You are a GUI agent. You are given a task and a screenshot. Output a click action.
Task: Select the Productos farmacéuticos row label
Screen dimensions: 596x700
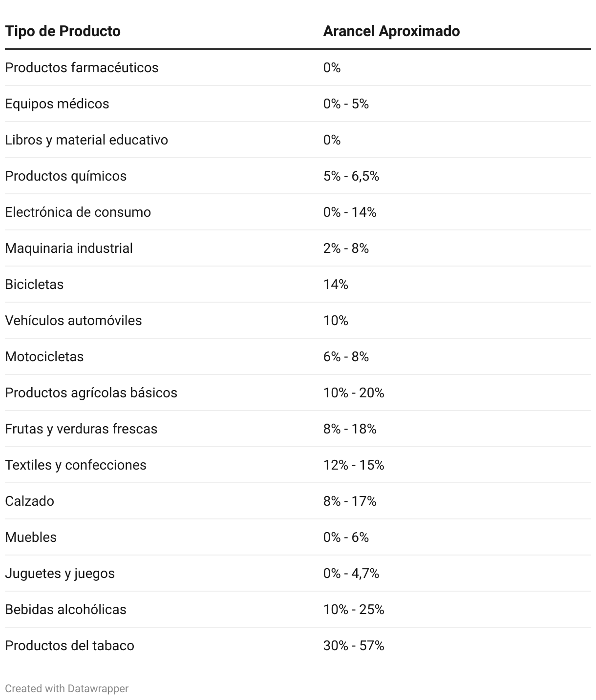[x=82, y=67]
